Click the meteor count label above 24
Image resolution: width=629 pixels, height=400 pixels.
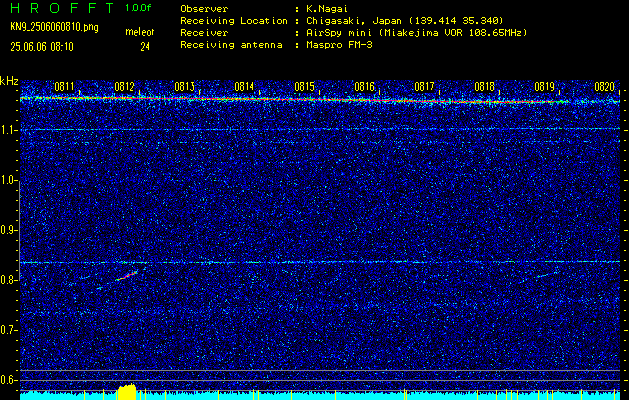tap(140, 32)
